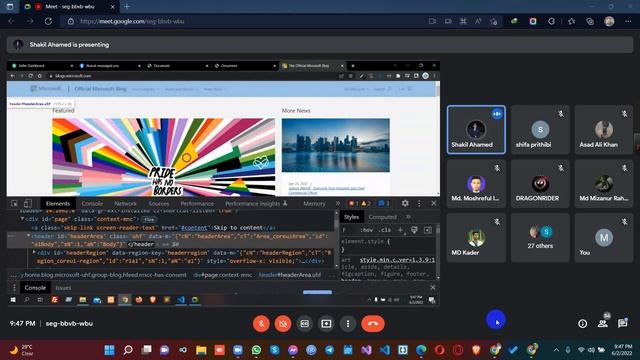Screen dimensions: 640x360
Task: Select the MD Kader participant tile
Action: (x=476, y=238)
